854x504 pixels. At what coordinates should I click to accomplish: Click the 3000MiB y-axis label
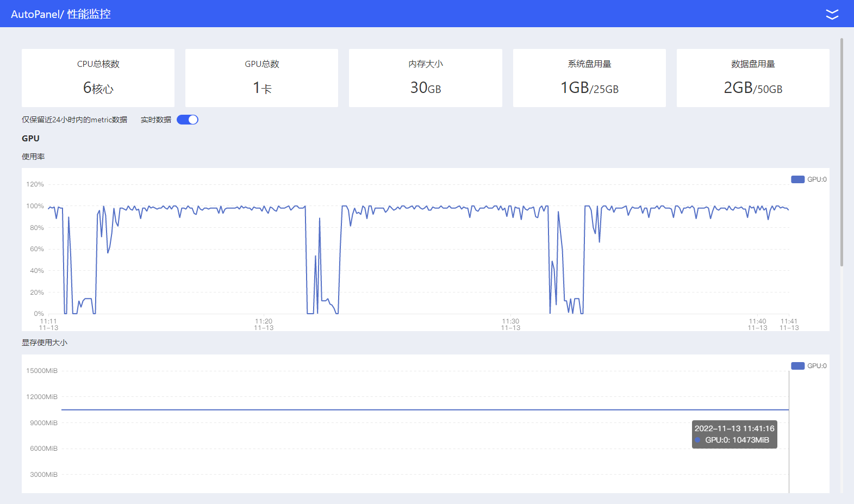(43, 475)
